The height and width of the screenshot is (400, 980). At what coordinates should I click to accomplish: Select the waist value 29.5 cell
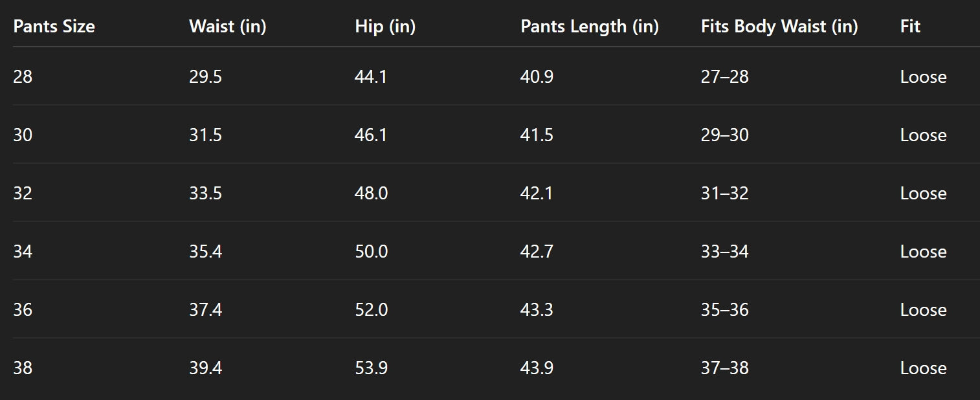tap(205, 77)
